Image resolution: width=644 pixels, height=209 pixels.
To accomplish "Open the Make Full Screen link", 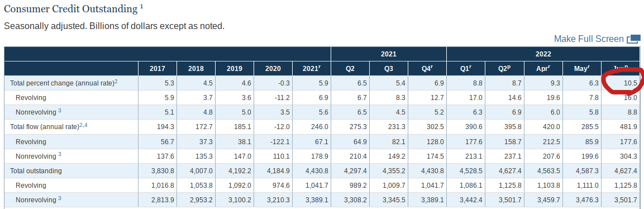I will click(x=589, y=39).
